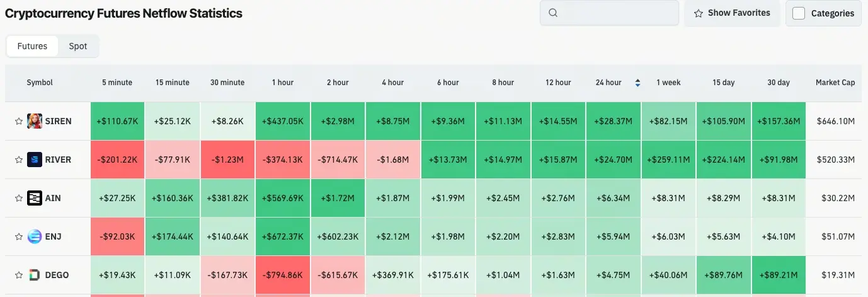
Task: Sort by the 4 hour column header
Action: [x=393, y=83]
